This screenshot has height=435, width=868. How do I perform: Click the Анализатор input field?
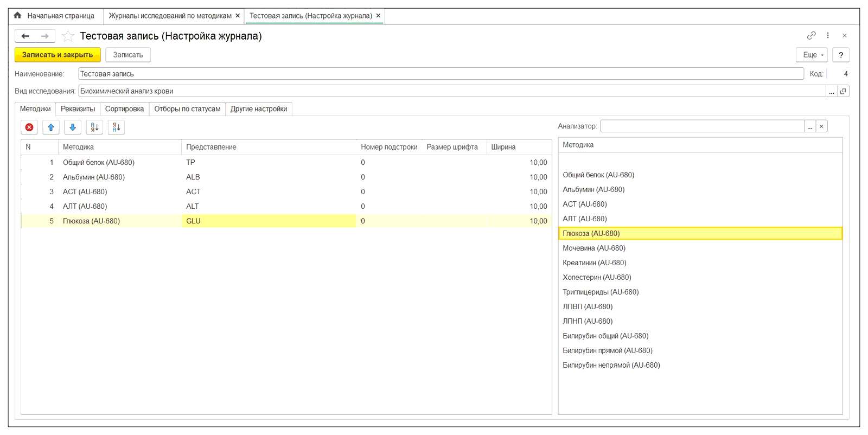coord(702,126)
